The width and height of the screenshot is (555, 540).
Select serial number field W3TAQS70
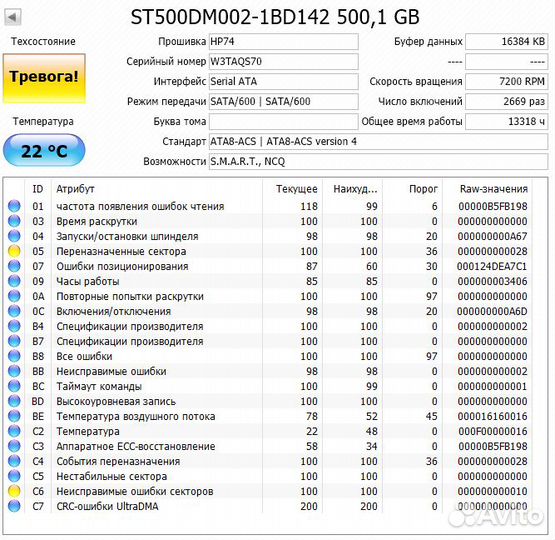click(284, 61)
